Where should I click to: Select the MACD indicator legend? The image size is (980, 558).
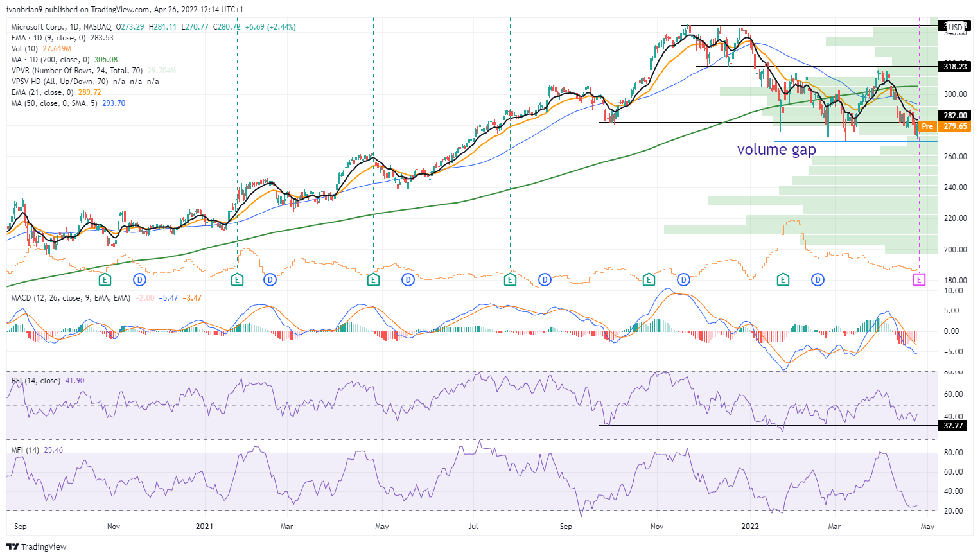tap(107, 298)
